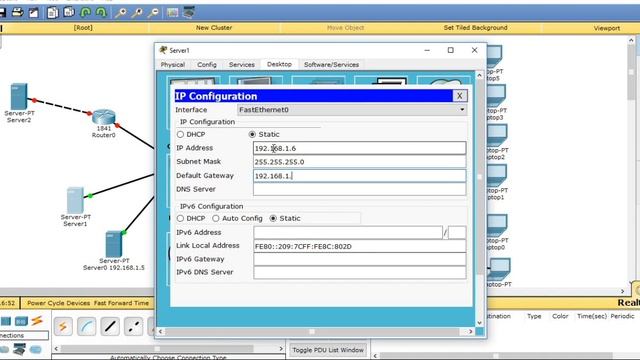The height and width of the screenshot is (360, 640).
Task: Maximize the Server1 window
Action: tap(451, 50)
